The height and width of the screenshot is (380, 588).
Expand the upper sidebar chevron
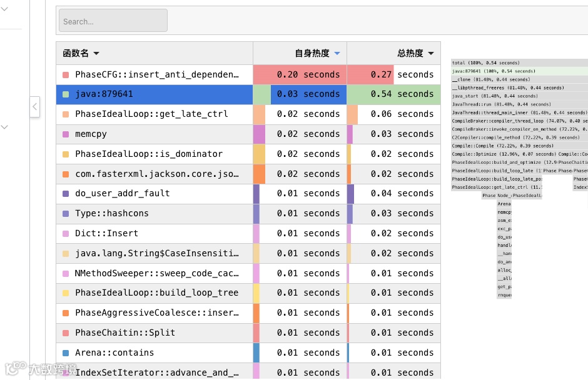pyautogui.click(x=4, y=9)
